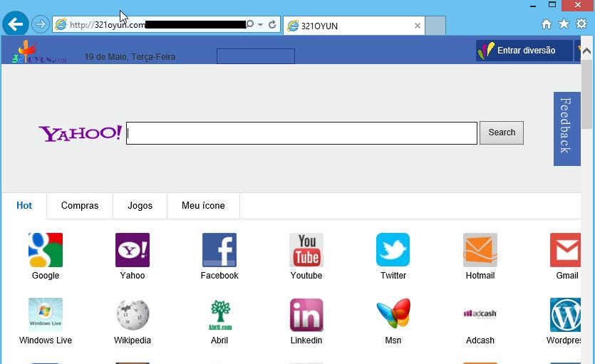The width and height of the screenshot is (595, 364).
Task: Focus the Yahoo search input field
Action: pyautogui.click(x=301, y=133)
